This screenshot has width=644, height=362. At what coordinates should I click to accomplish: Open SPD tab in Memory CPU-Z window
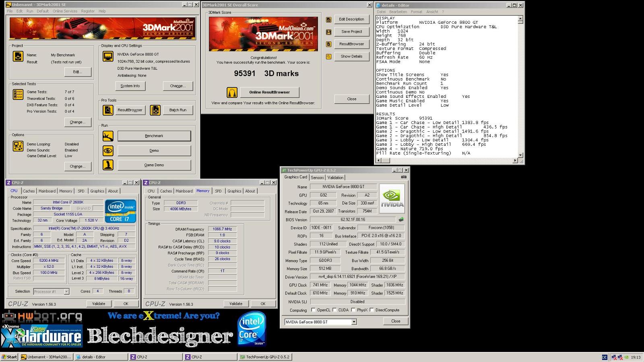(218, 191)
